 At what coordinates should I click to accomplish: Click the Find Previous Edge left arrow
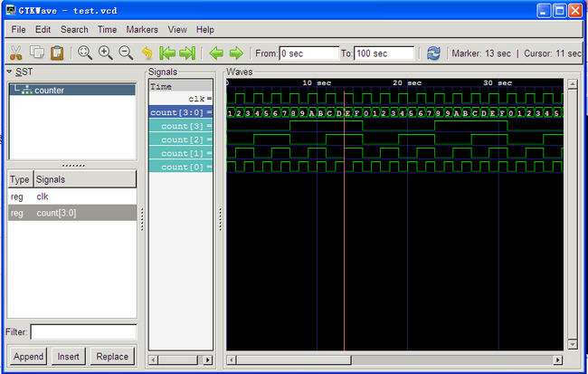[216, 53]
